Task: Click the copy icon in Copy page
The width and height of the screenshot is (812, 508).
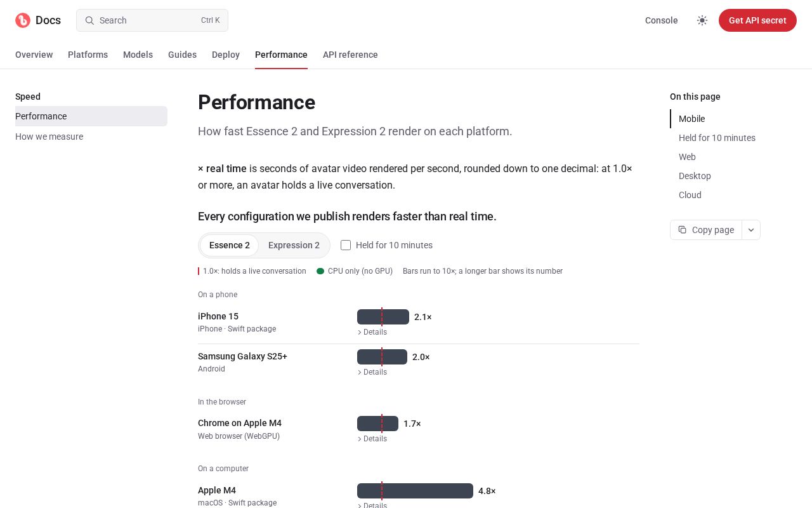Action: tap(682, 230)
